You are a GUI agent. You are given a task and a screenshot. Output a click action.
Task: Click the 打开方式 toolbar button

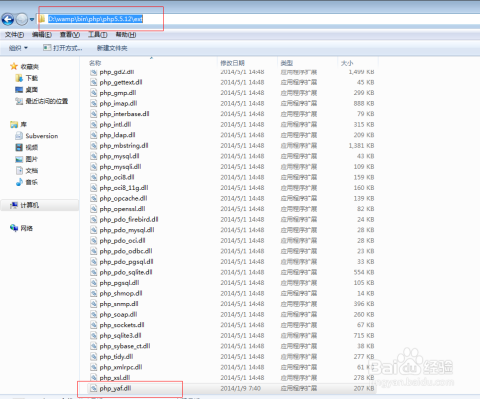(x=63, y=48)
